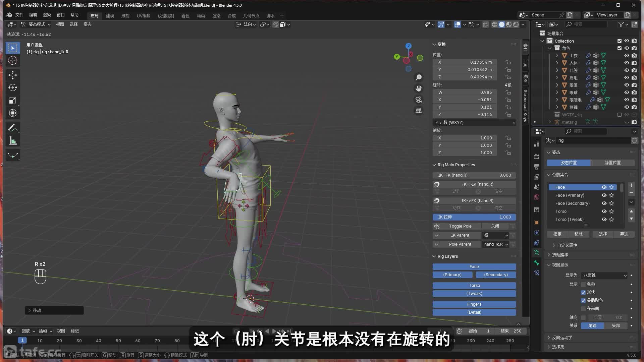
Task: Click the Toggle Pole button
Action: [x=460, y=226]
